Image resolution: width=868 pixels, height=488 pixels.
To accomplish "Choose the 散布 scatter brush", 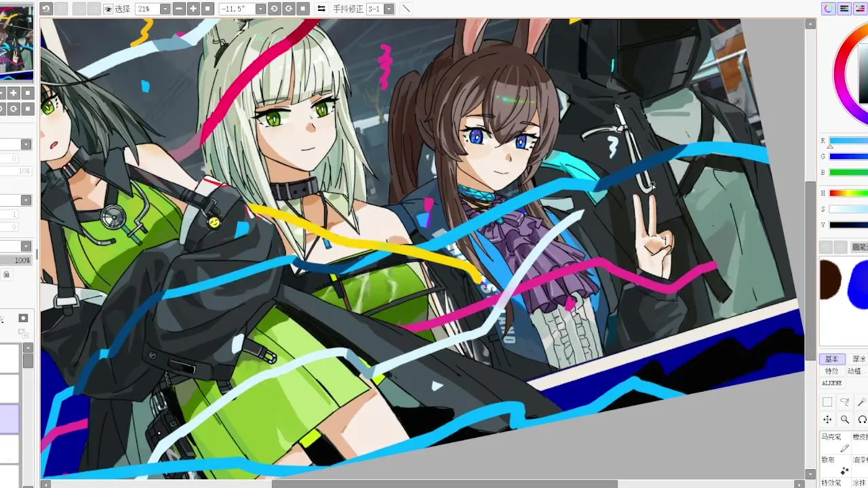I will point(835,465).
